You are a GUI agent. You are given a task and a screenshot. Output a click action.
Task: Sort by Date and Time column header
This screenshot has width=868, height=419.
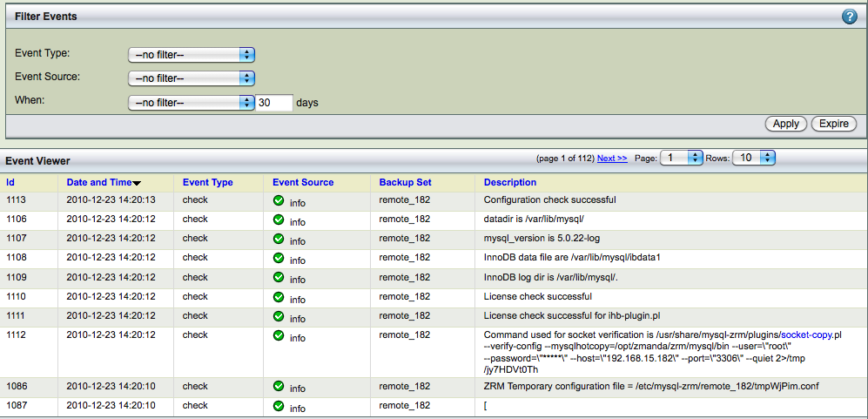click(x=99, y=182)
